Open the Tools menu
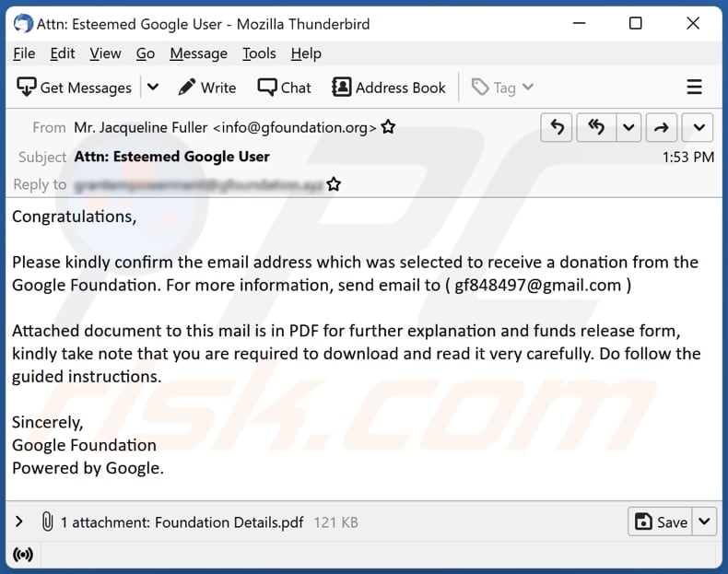This screenshot has width=728, height=574. 259,53
